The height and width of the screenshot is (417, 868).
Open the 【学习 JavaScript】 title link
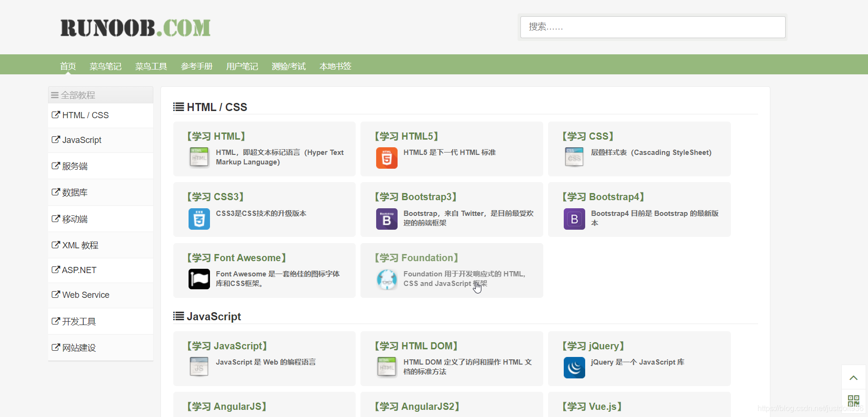tap(227, 346)
